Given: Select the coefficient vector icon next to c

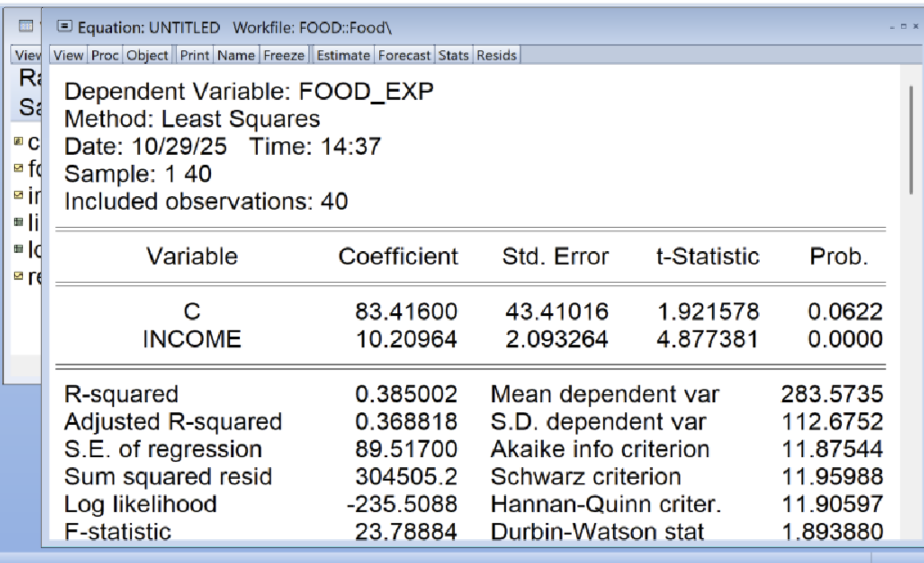Looking at the screenshot, I should coord(18,142).
